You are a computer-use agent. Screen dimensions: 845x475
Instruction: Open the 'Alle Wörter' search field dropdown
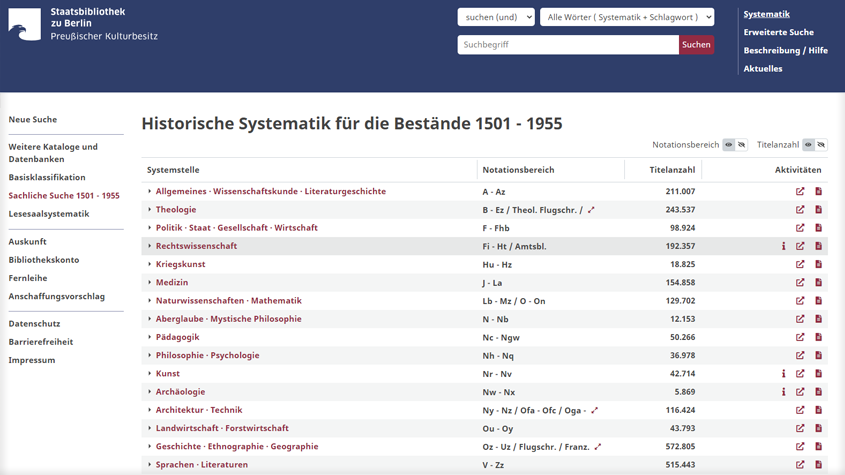[x=627, y=17]
